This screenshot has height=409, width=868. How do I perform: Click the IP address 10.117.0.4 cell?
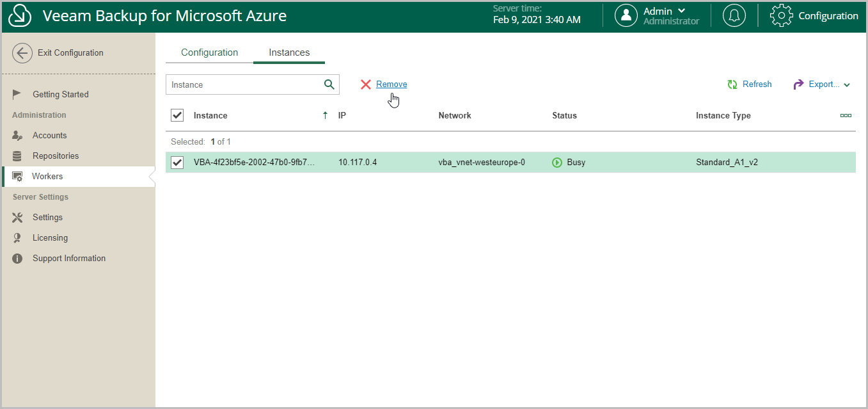pyautogui.click(x=358, y=163)
